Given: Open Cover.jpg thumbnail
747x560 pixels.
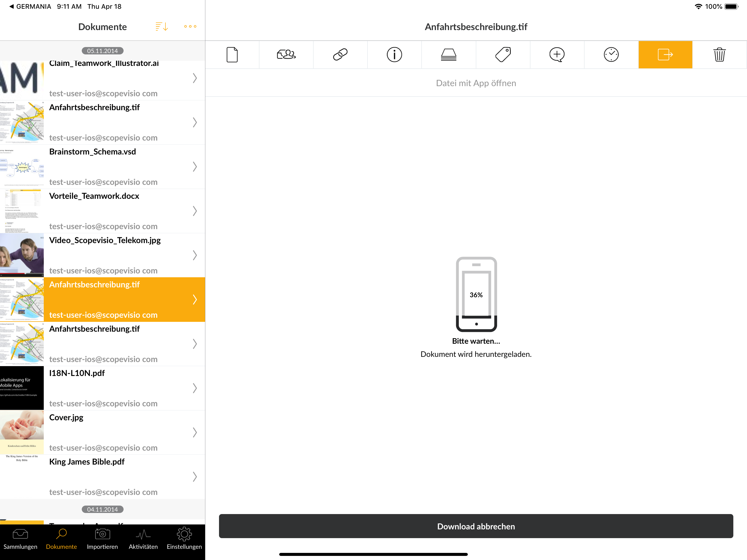Looking at the screenshot, I should 22,432.
